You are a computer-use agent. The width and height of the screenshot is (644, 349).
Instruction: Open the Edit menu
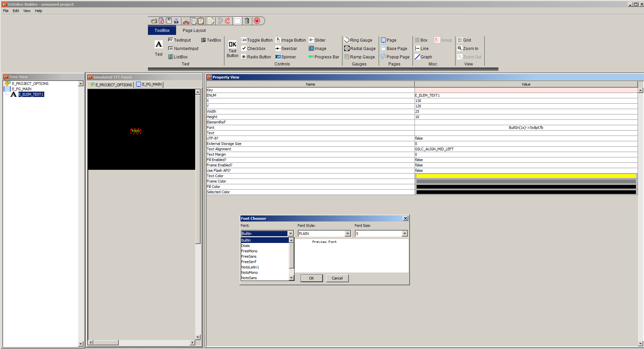16,11
